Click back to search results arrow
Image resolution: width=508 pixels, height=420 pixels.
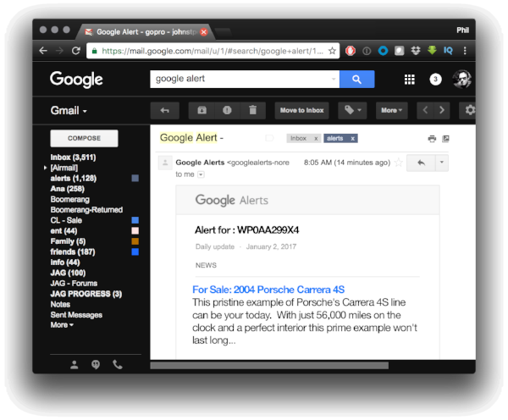point(164,111)
